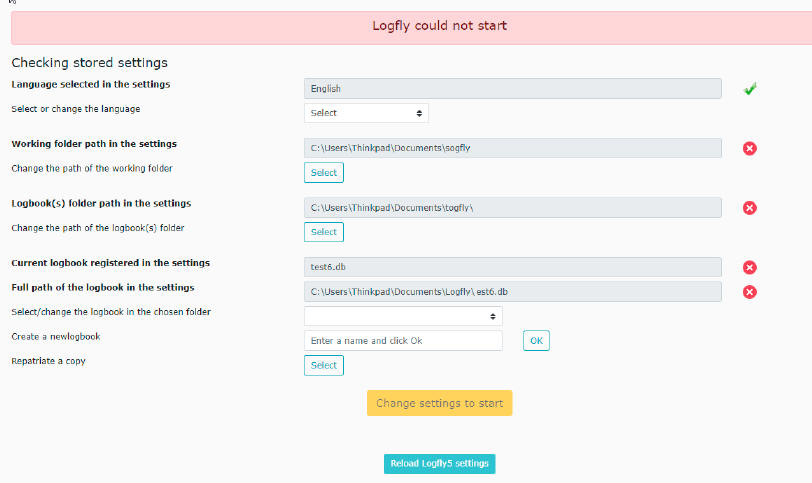The width and height of the screenshot is (812, 483).
Task: Select a new logbook(s) folder path
Action: 324,232
